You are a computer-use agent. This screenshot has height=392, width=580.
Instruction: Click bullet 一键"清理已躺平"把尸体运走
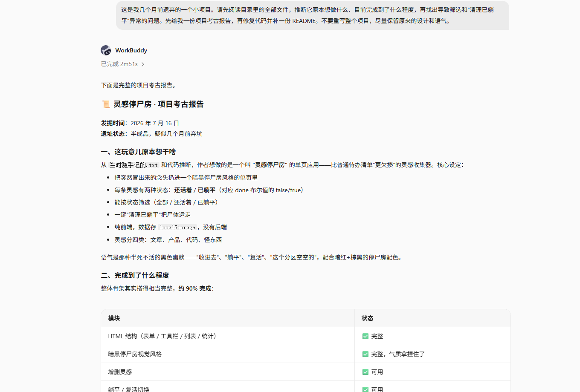(152, 215)
